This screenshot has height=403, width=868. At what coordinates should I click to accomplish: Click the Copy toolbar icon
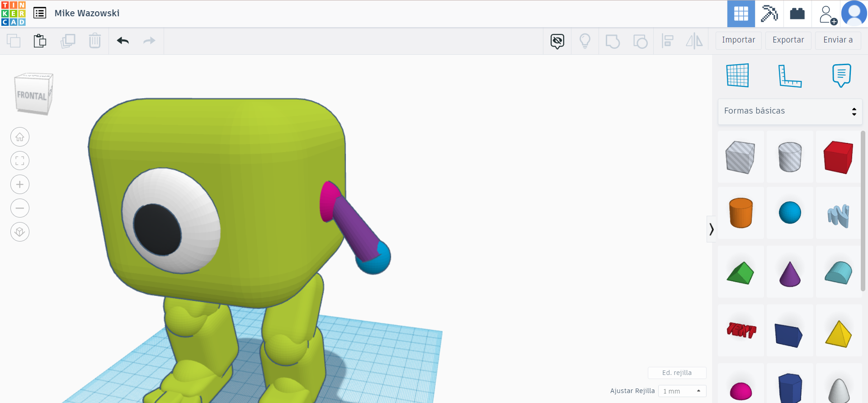pyautogui.click(x=14, y=41)
